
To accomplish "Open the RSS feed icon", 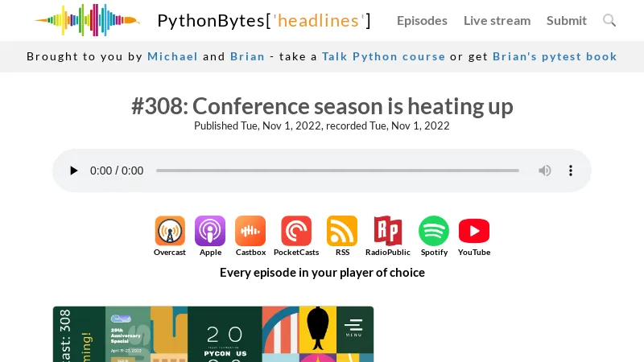I will click(x=342, y=231).
